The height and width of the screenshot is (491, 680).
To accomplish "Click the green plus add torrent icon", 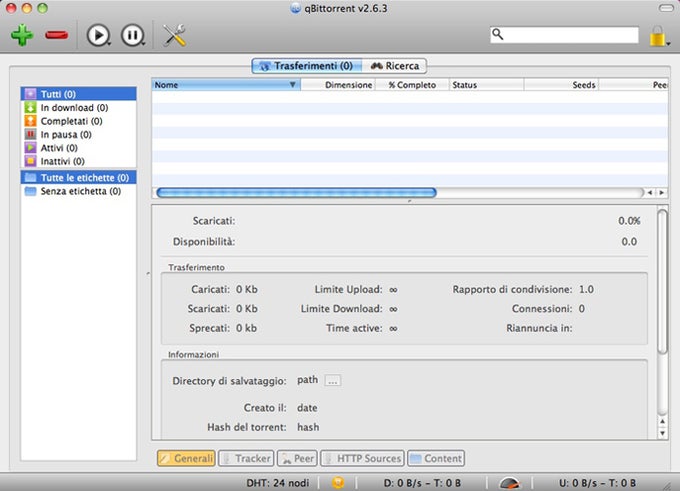I will click(x=22, y=35).
